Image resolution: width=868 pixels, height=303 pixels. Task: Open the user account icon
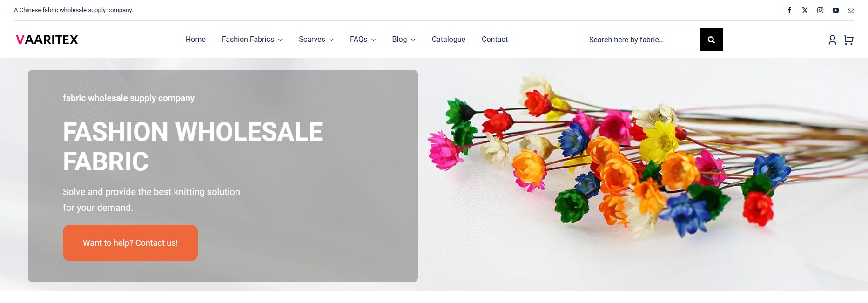(832, 40)
